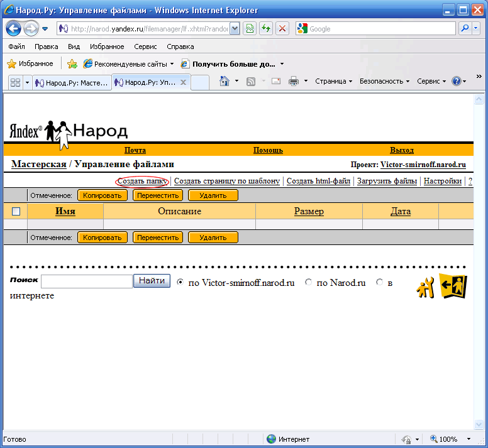Image resolution: width=488 pixels, height=448 pixels.
Task: Open the Правка menu
Action: tap(46, 46)
